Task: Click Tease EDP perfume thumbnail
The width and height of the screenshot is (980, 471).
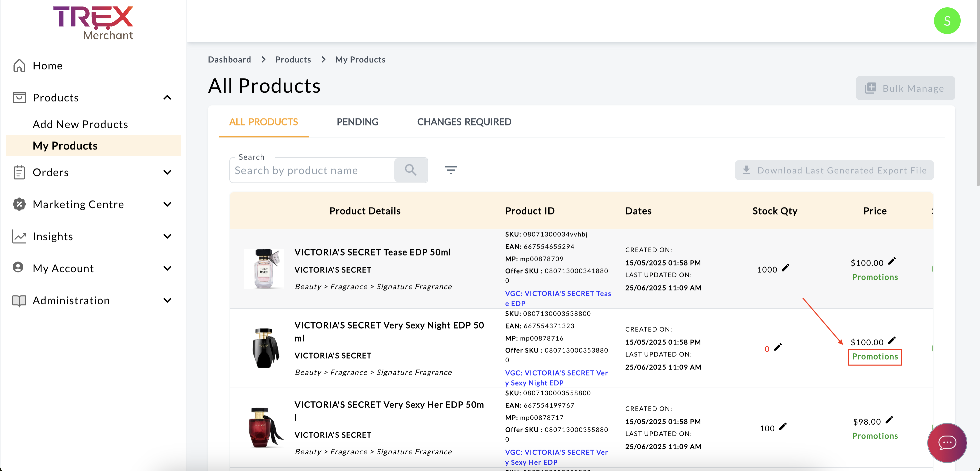Action: point(264,269)
